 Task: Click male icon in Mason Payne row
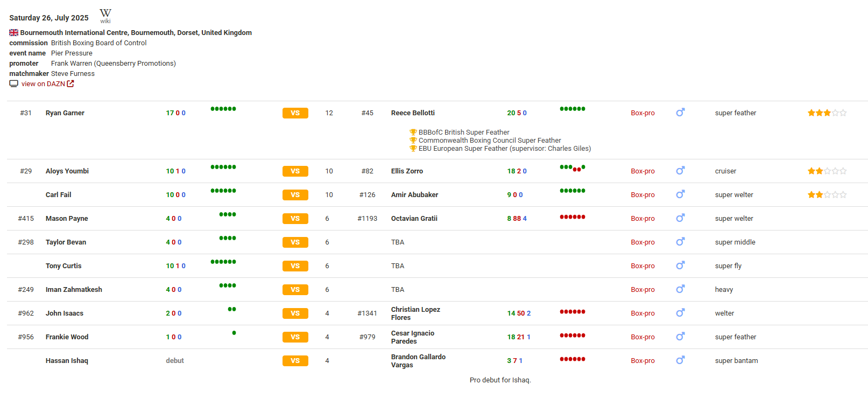tap(680, 218)
